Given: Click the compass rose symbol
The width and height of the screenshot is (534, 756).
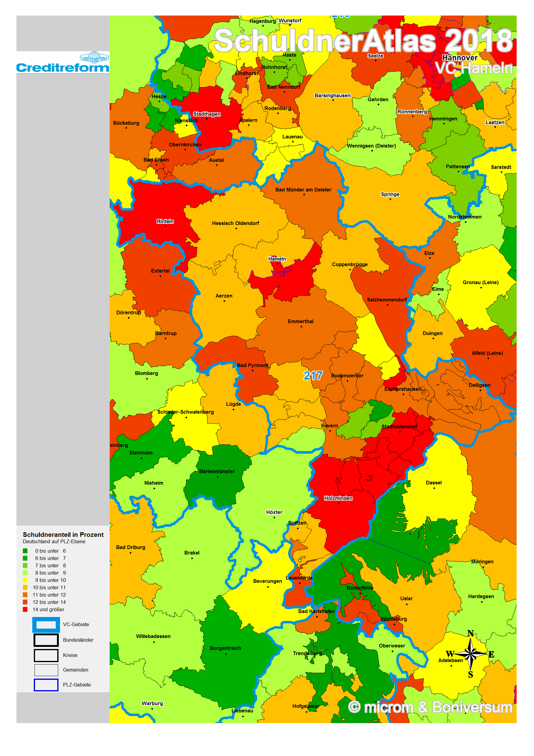Looking at the screenshot, I should pyautogui.click(x=471, y=654).
